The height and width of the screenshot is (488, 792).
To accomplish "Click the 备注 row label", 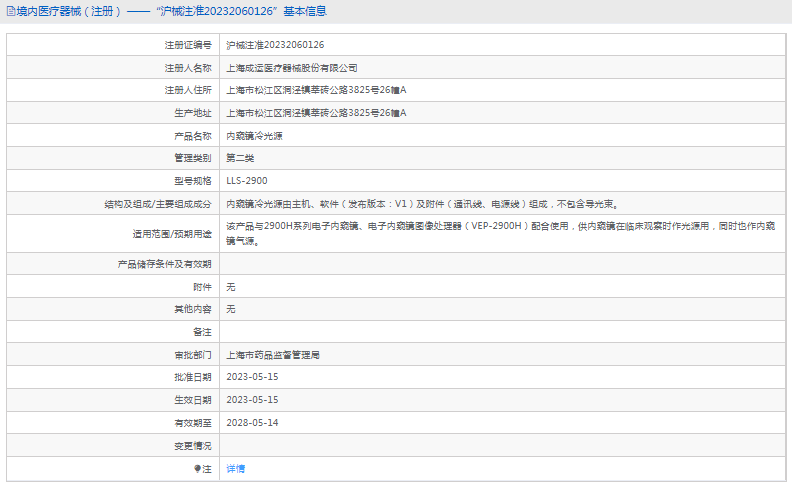I will (202, 332).
